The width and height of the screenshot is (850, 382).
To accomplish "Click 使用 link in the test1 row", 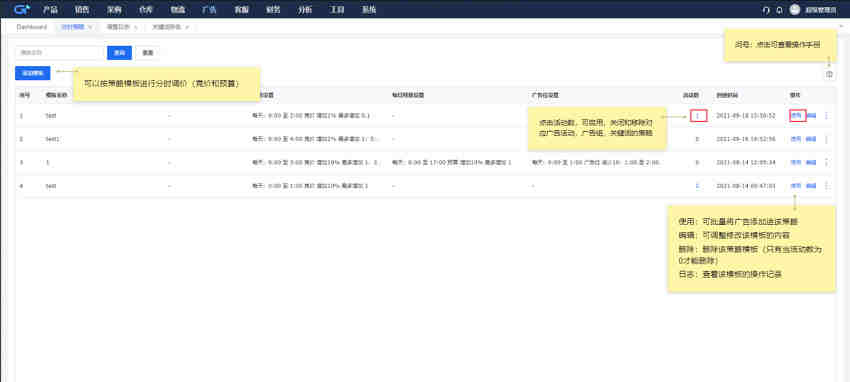I will pos(795,139).
